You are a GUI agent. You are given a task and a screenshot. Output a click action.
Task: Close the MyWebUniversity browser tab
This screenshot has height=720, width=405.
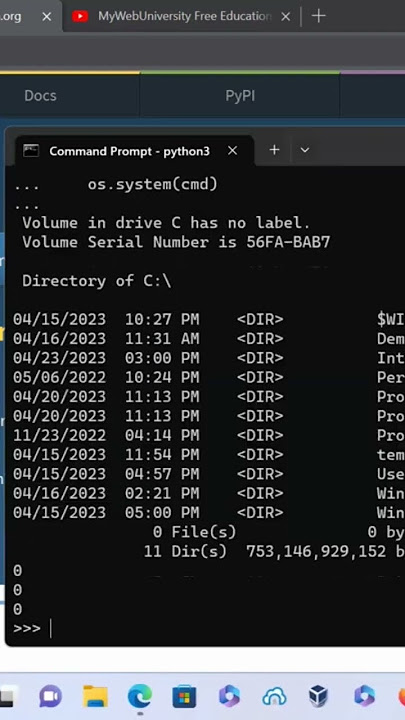click(x=286, y=17)
